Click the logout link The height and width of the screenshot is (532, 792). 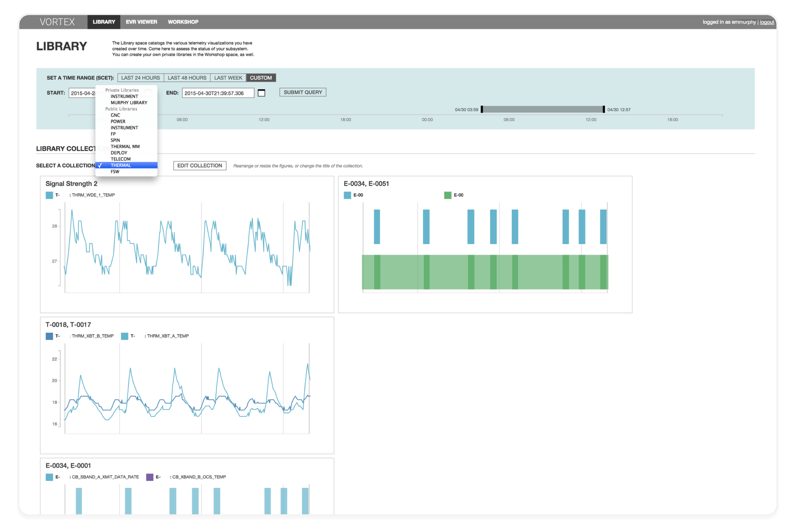[x=767, y=22]
